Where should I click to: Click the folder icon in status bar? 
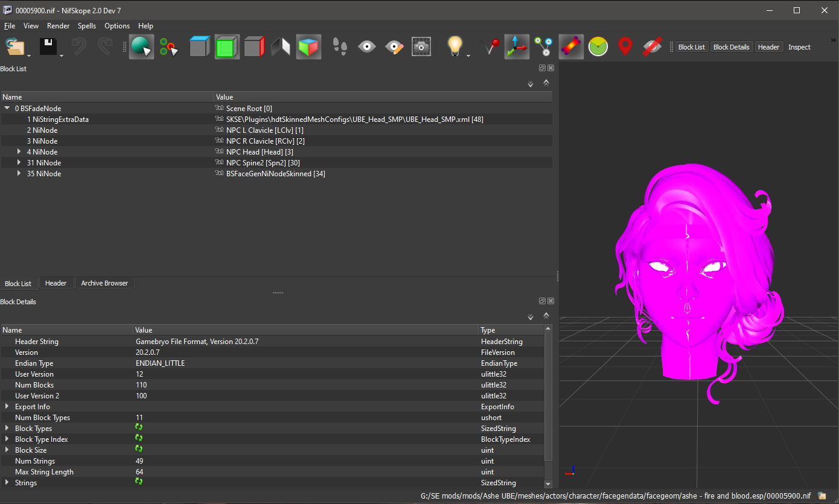822,496
